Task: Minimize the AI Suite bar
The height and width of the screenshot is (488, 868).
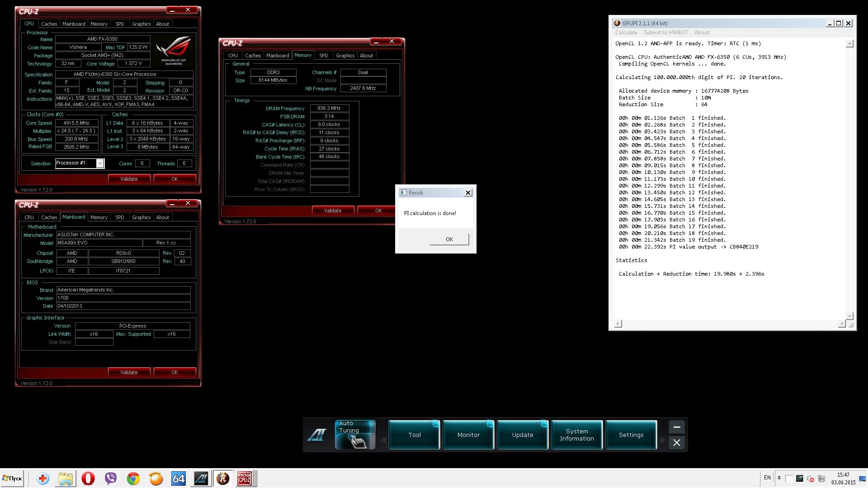Action: tap(676, 427)
